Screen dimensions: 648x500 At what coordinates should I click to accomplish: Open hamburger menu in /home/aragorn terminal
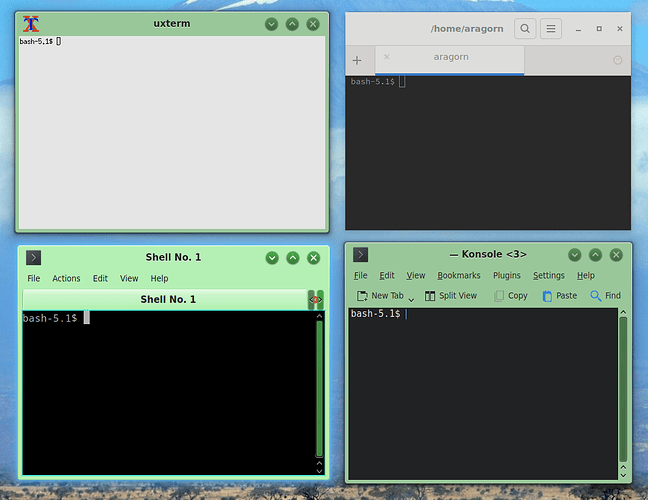pos(550,29)
